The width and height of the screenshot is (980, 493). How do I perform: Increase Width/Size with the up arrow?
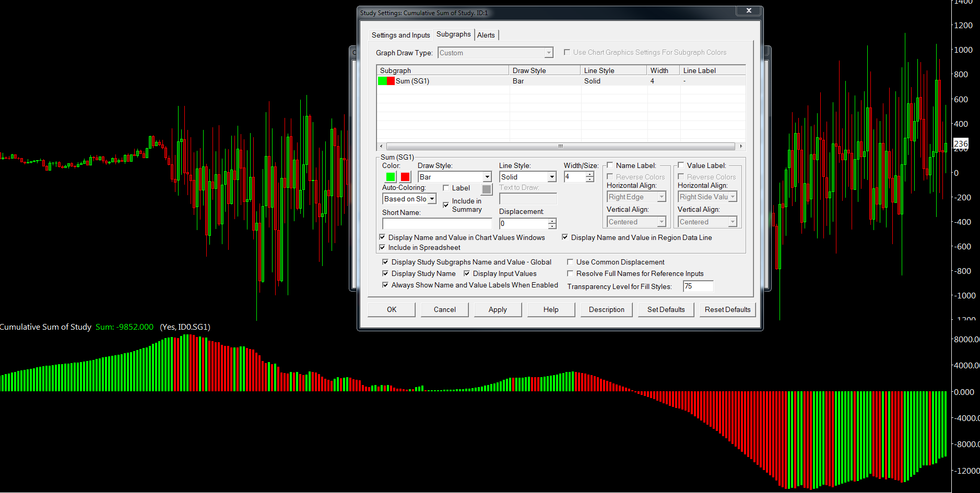pos(590,174)
